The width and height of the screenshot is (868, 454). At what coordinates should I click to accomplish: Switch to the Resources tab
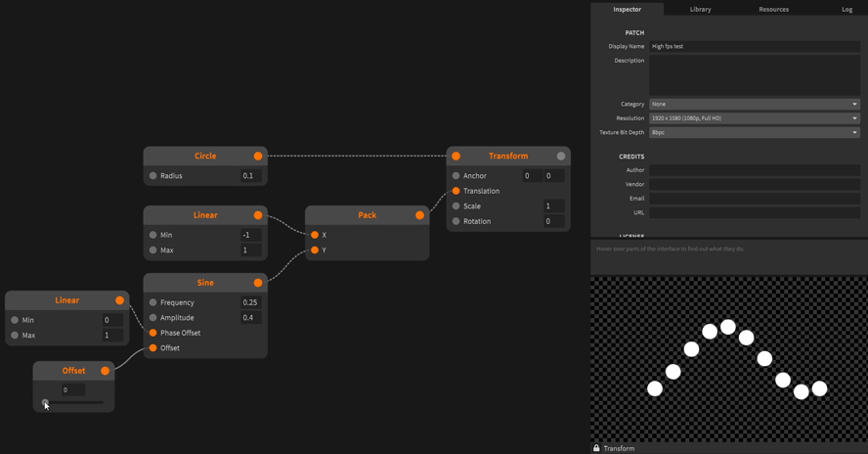coord(774,9)
